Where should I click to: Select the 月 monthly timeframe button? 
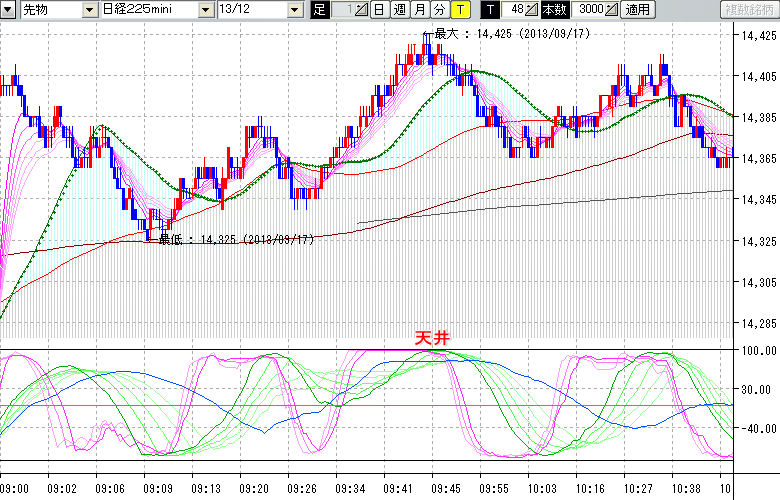(x=419, y=9)
